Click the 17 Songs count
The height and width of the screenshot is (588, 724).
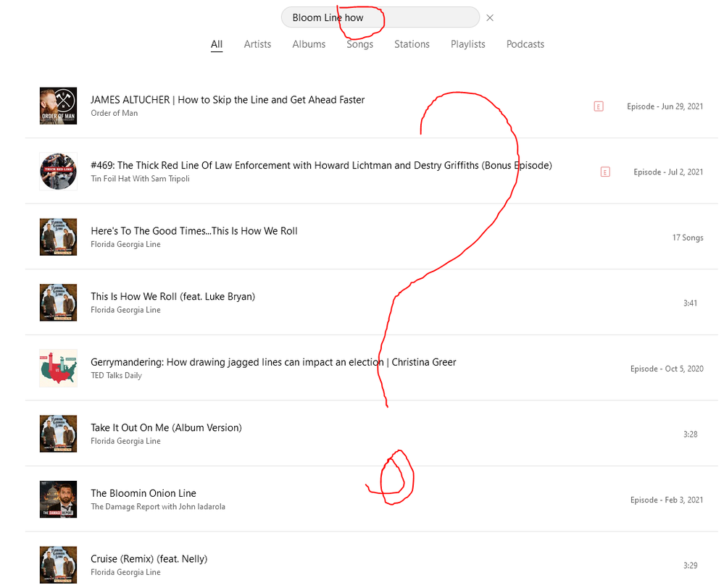pos(688,238)
